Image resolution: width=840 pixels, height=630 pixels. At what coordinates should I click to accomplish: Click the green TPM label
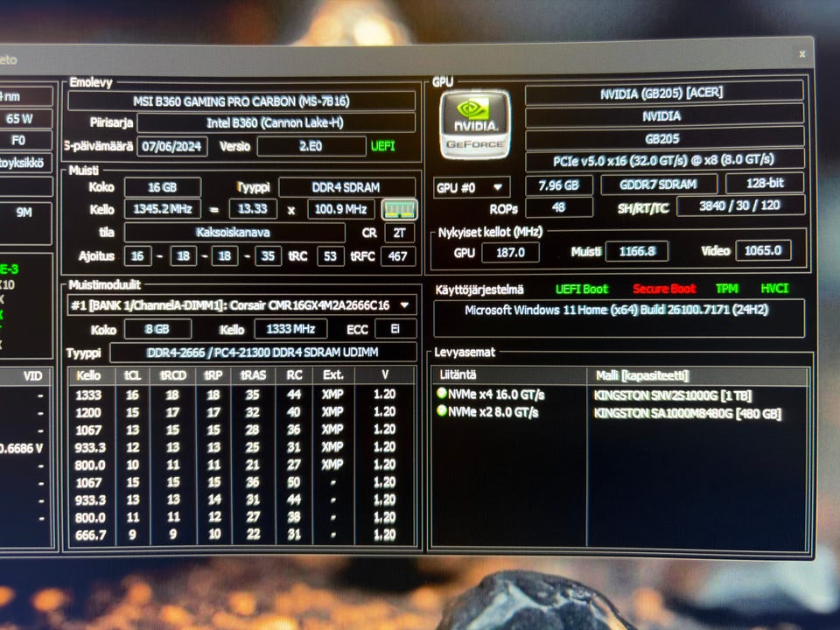[x=726, y=288]
